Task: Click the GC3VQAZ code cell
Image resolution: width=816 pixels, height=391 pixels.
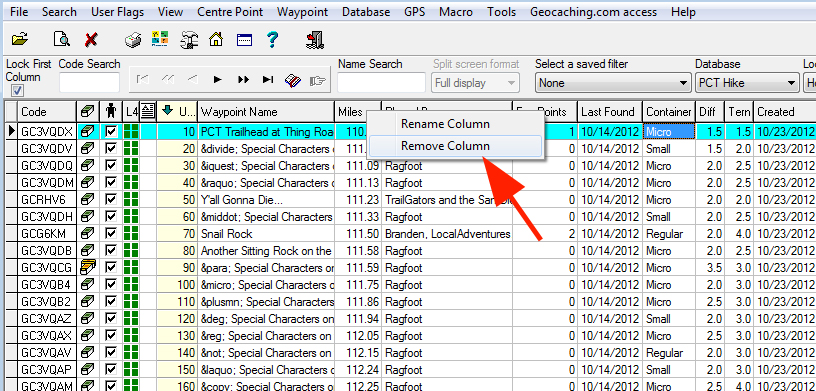Action: coord(47,319)
